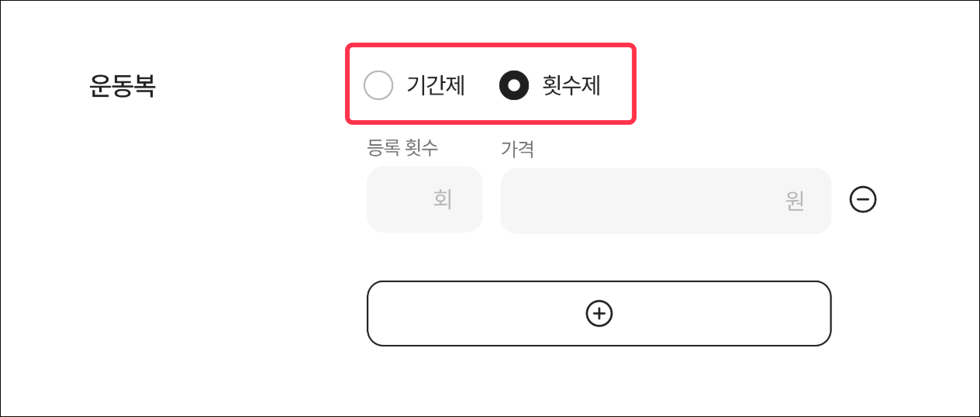Click the 운동복 section heading

122,86
